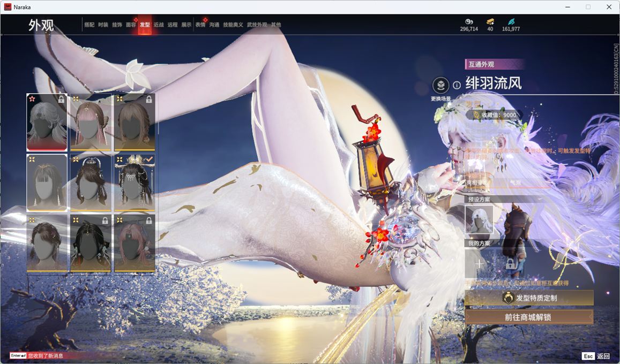Click the 296,714 silver balance

click(469, 29)
